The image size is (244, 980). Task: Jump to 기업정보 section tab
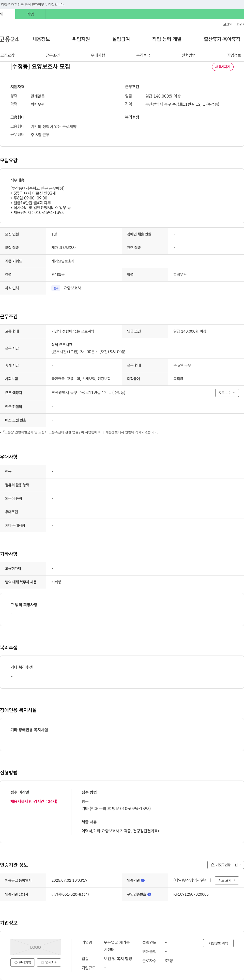[234, 55]
